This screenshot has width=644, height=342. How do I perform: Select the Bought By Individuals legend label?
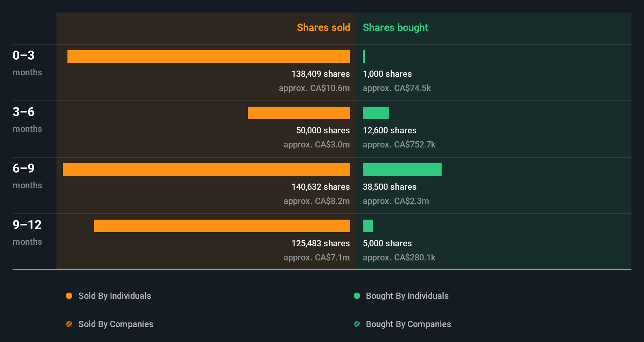(x=407, y=296)
